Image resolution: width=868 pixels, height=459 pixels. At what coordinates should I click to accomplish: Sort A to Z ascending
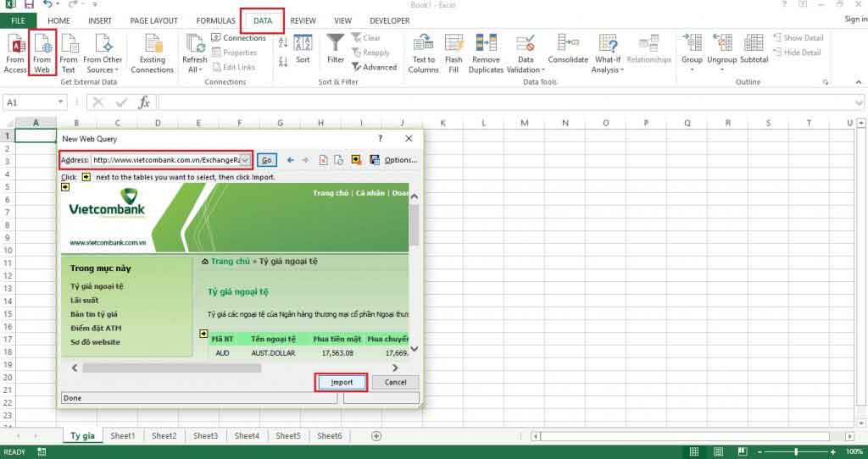283,42
